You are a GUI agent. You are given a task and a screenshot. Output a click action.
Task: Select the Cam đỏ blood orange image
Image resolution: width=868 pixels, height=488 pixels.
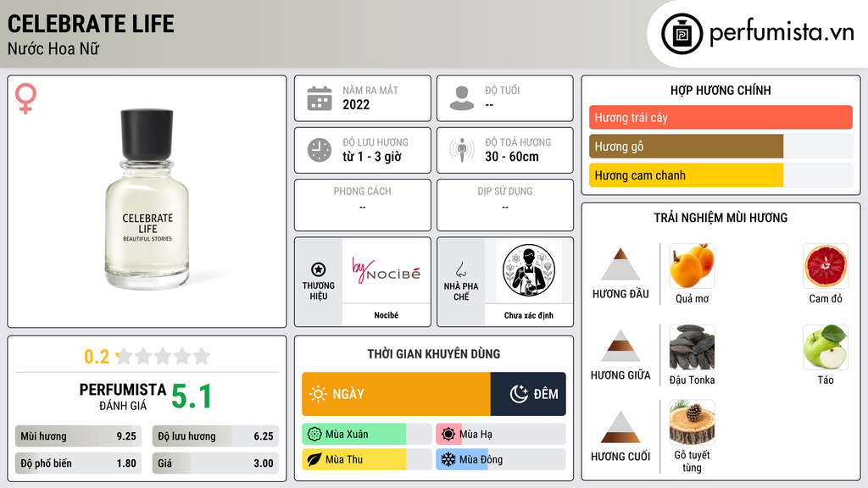click(x=826, y=266)
